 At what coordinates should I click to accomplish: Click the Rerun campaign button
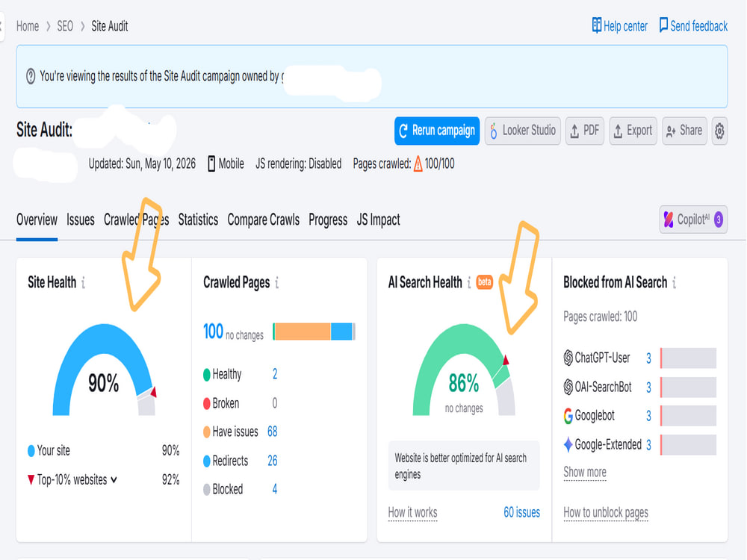pyautogui.click(x=437, y=131)
